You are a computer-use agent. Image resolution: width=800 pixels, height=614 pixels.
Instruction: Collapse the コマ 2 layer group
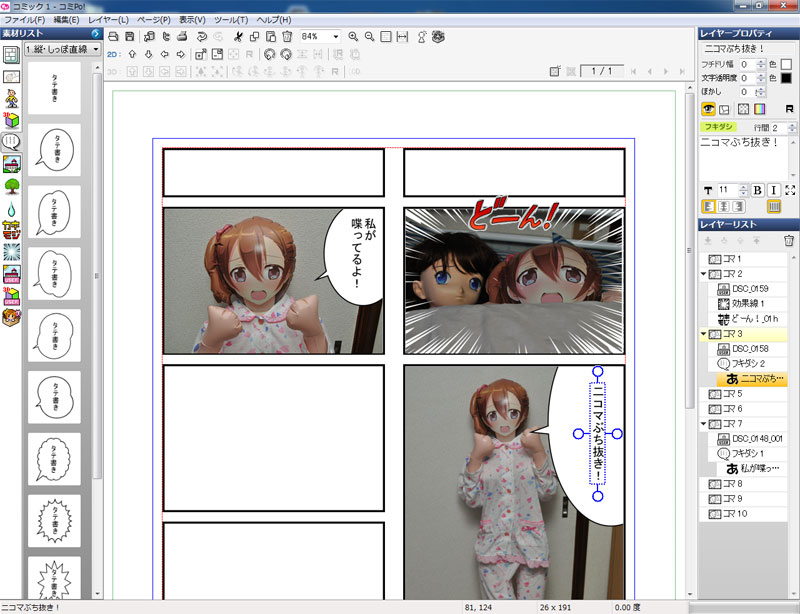704,274
